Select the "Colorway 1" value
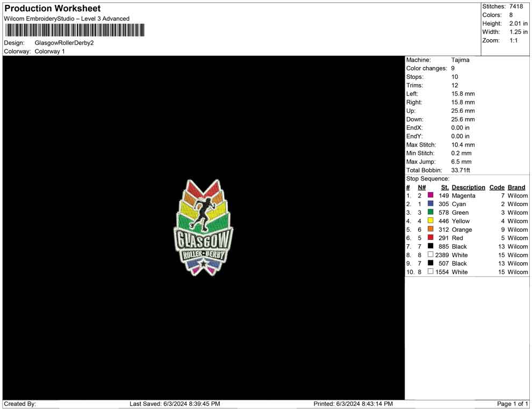The width and height of the screenshot is (532, 409). pyautogui.click(x=49, y=52)
